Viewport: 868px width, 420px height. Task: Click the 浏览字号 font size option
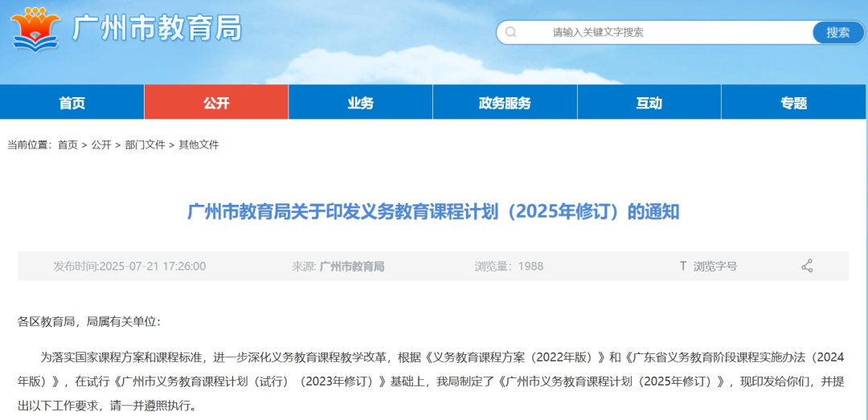tap(715, 266)
